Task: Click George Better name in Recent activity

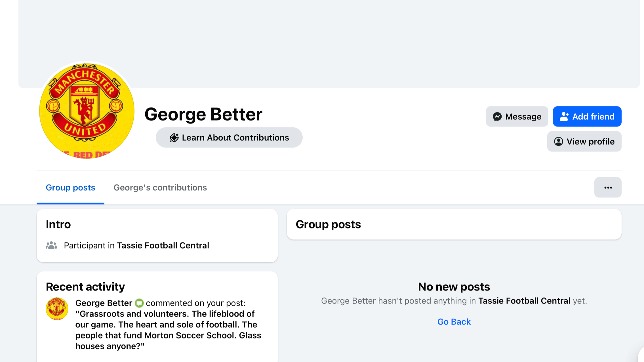Action: point(104,303)
